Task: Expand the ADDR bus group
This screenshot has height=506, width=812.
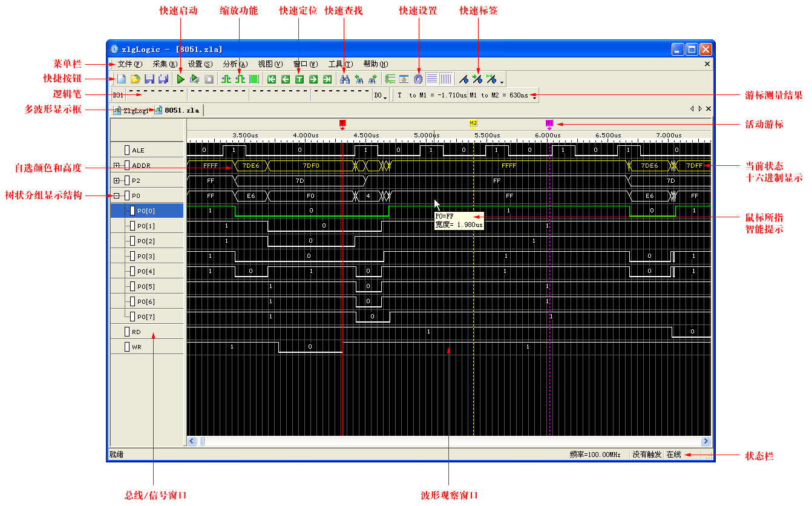Action: pyautogui.click(x=117, y=165)
